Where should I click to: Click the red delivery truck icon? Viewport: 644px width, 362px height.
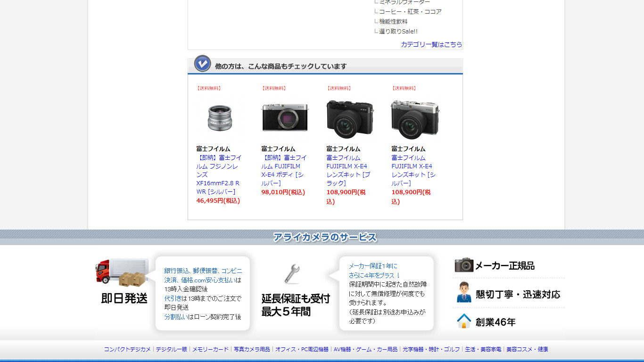(x=122, y=272)
